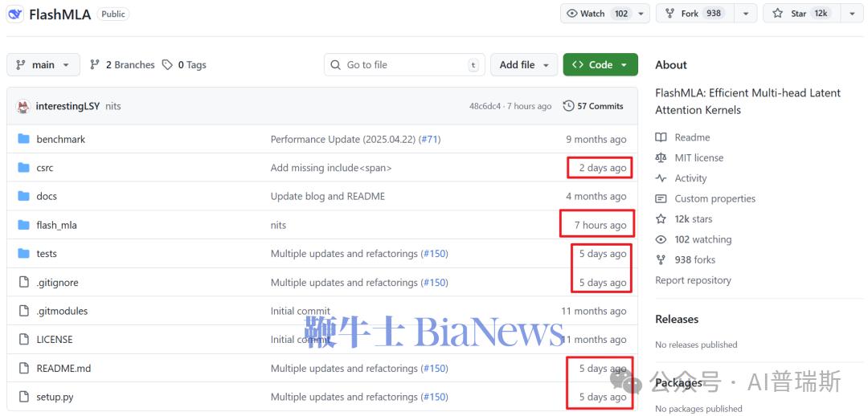Open the Star lists dropdown arrow
Image resolution: width=868 pixels, height=416 pixels.
(x=851, y=14)
